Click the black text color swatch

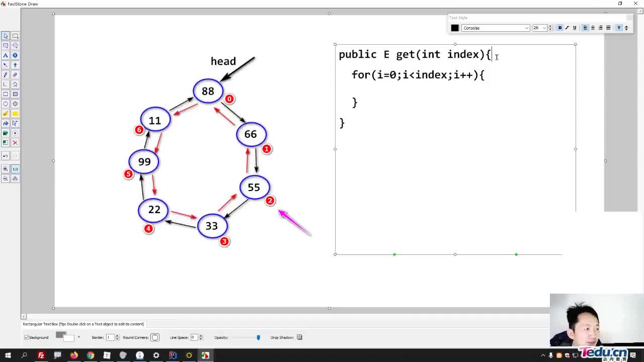(455, 28)
